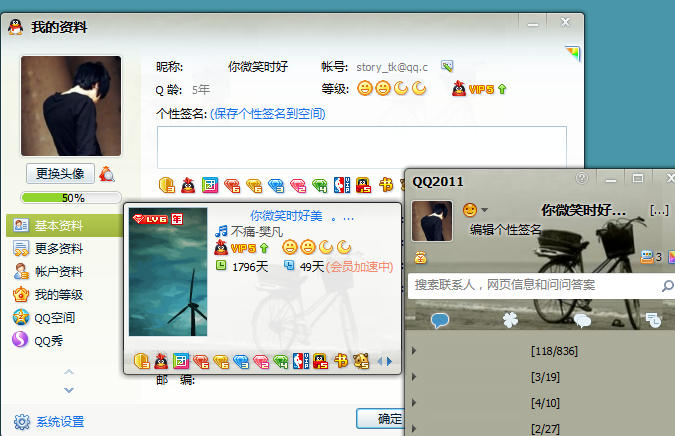
Task: Select 基本资料 in profile sidebar
Action: [65, 226]
